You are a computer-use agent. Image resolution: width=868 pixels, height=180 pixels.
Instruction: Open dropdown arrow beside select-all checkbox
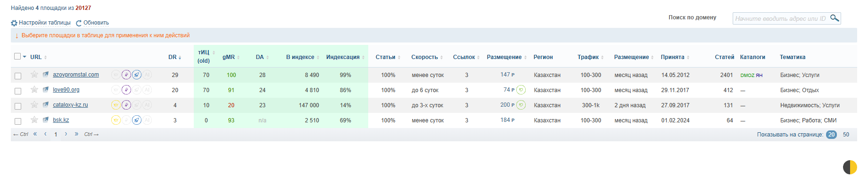pos(25,57)
